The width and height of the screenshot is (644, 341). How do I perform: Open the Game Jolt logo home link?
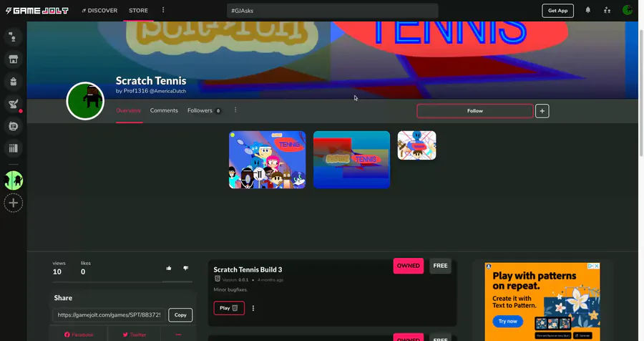(37, 11)
